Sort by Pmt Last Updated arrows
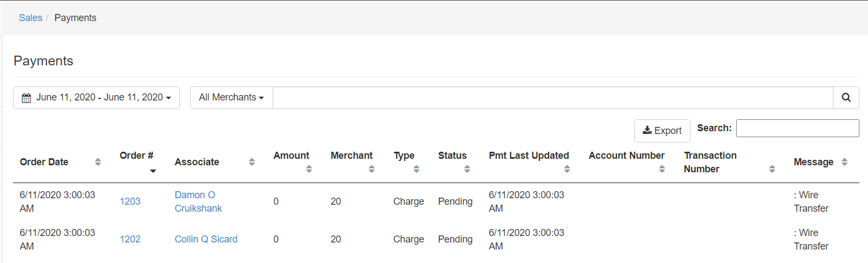Viewport: 868px width, 263px height. 567,169
